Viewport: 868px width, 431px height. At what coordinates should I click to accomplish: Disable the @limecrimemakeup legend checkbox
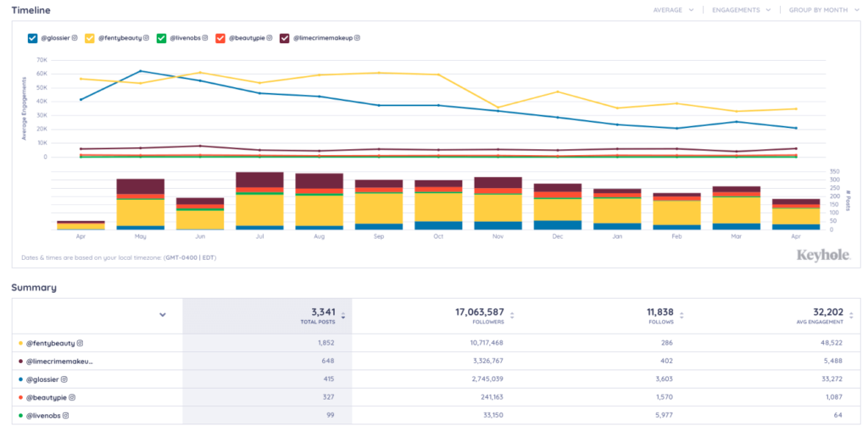(x=285, y=38)
